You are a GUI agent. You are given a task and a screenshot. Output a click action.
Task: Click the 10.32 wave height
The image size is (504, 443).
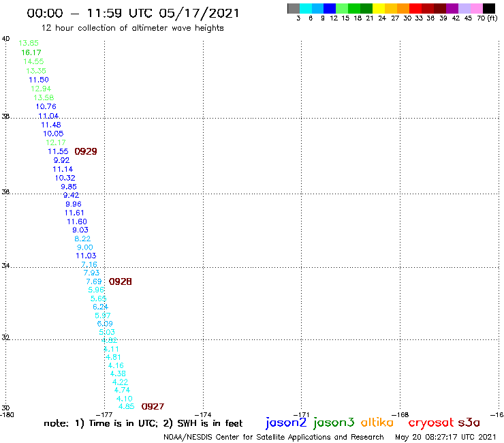pos(65,178)
